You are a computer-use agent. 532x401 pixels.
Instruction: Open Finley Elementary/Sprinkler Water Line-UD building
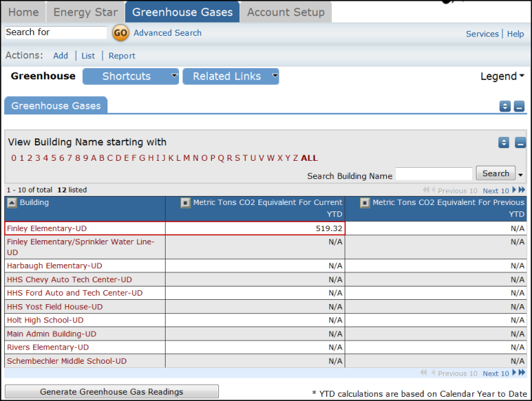(x=81, y=246)
